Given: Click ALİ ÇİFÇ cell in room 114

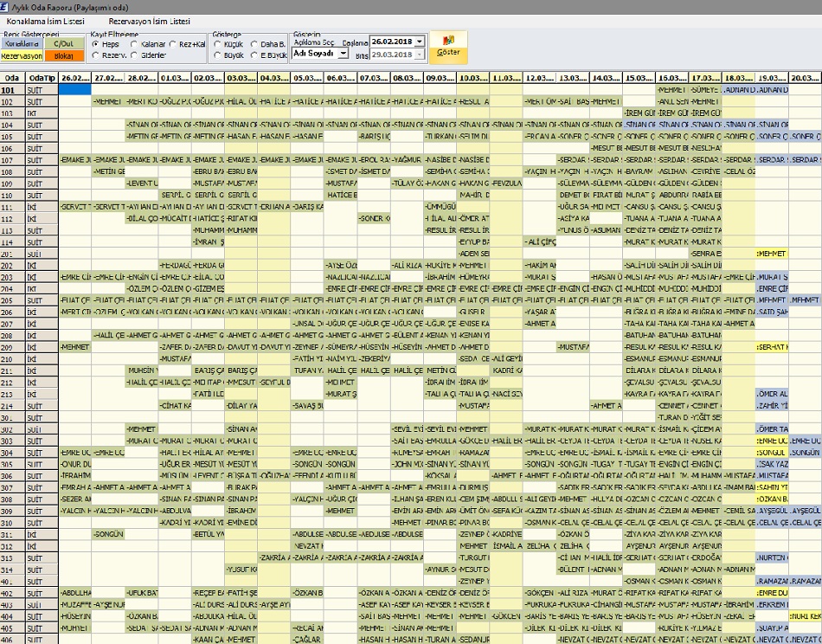Looking at the screenshot, I should pyautogui.click(x=539, y=242).
